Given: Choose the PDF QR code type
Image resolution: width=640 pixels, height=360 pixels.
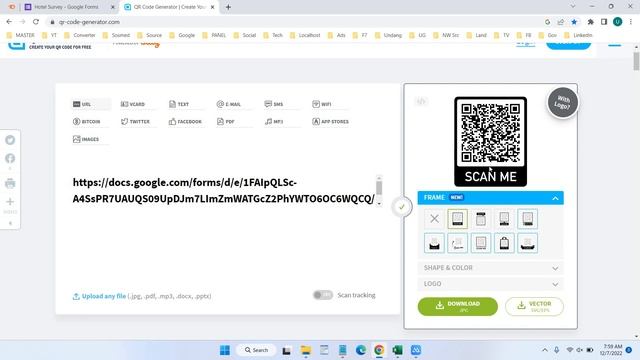Looking at the screenshot, I should pos(226,122).
